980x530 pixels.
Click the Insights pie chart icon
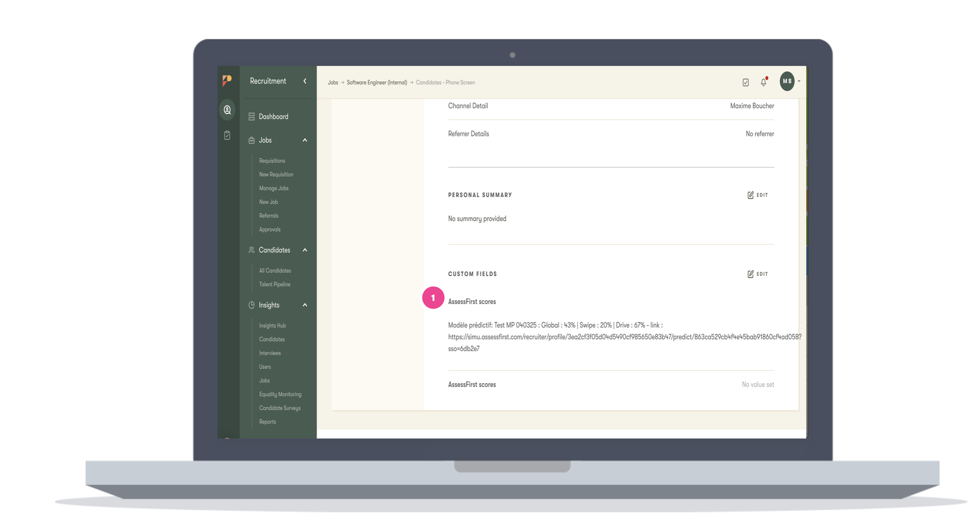click(x=252, y=305)
